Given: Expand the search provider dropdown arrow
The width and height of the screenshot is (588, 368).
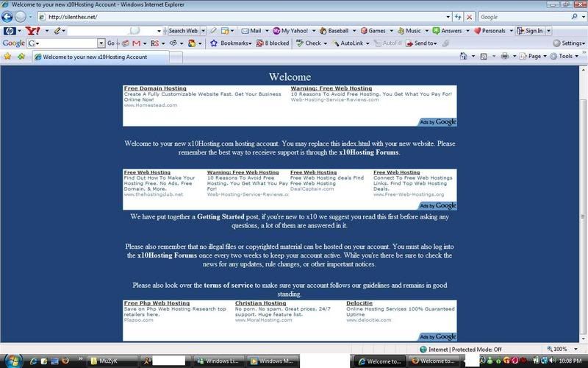Looking at the screenshot, I should coord(584,17).
